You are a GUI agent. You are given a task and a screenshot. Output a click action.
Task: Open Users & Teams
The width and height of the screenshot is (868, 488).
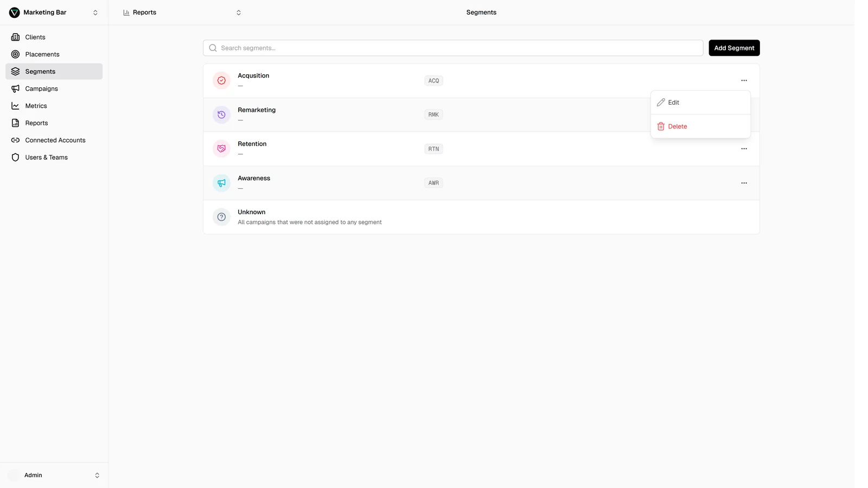(x=54, y=157)
